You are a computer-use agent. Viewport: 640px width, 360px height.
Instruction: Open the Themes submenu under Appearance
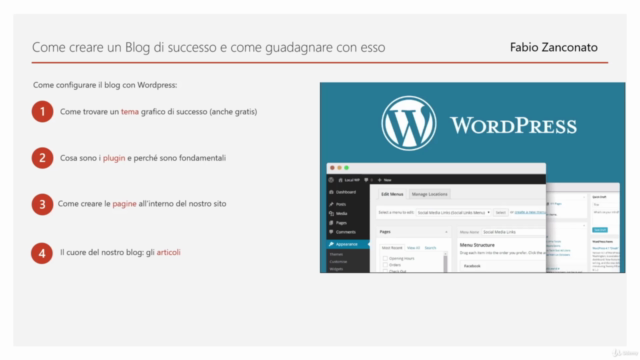tap(336, 254)
